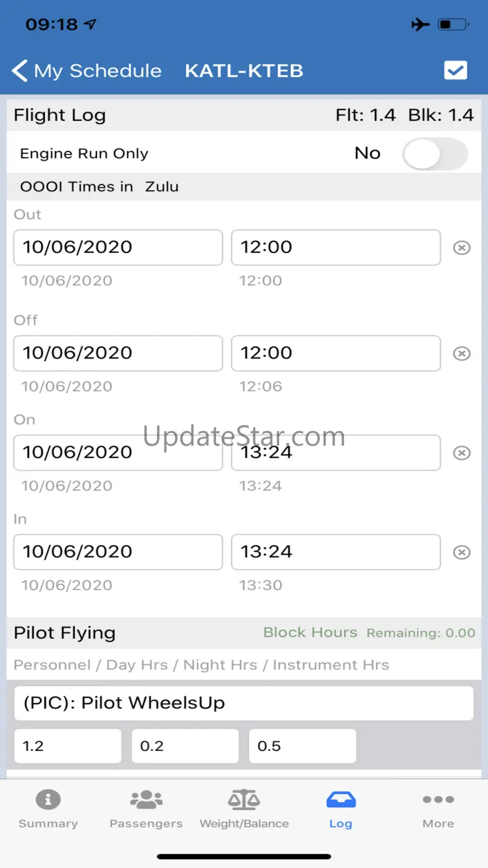Open the Passengers tab
Viewport: 488px width, 868px height.
click(x=146, y=809)
